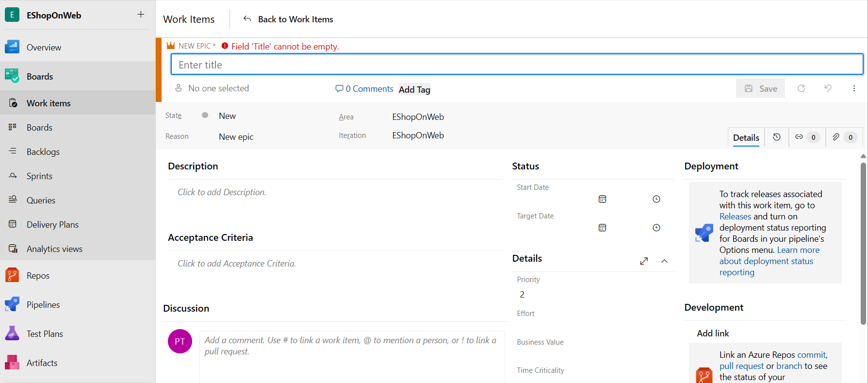Expand Details section to full screen

tap(644, 261)
